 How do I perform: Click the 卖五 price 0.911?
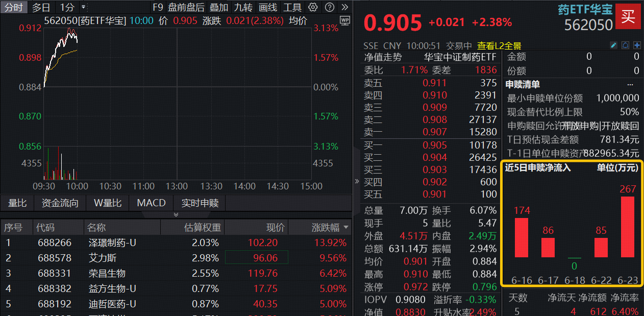pos(435,83)
